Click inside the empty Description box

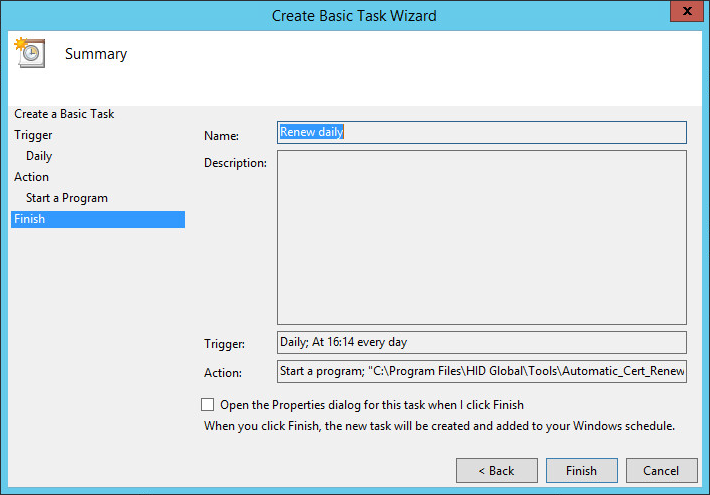pyautogui.click(x=481, y=237)
